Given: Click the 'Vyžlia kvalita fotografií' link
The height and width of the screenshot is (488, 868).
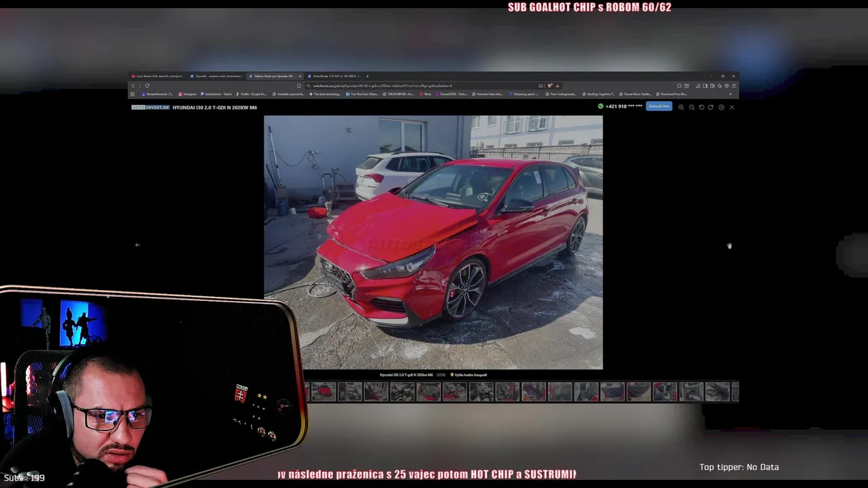Looking at the screenshot, I should click(x=470, y=375).
